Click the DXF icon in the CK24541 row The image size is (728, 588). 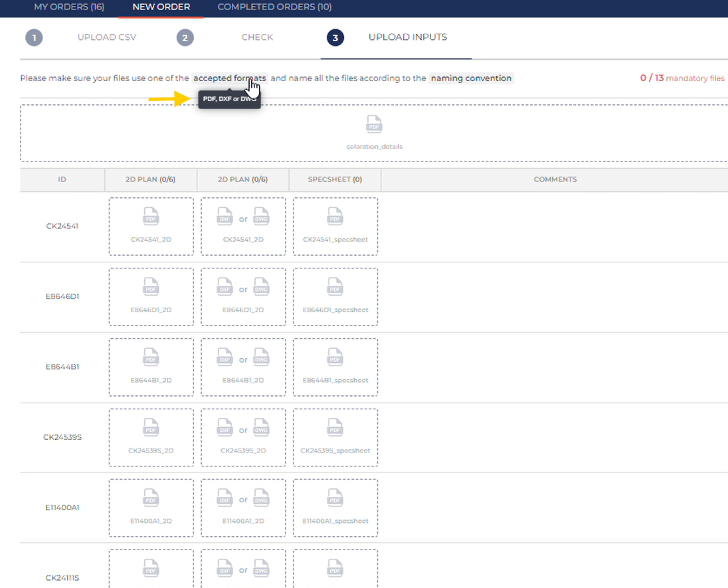(x=225, y=217)
